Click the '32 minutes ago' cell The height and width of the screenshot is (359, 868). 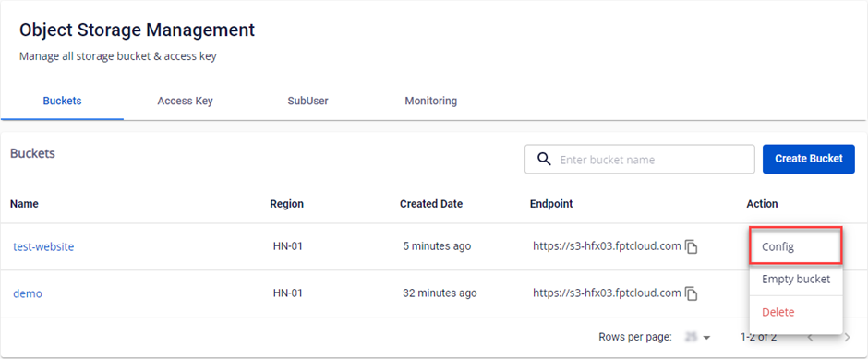[x=440, y=293]
